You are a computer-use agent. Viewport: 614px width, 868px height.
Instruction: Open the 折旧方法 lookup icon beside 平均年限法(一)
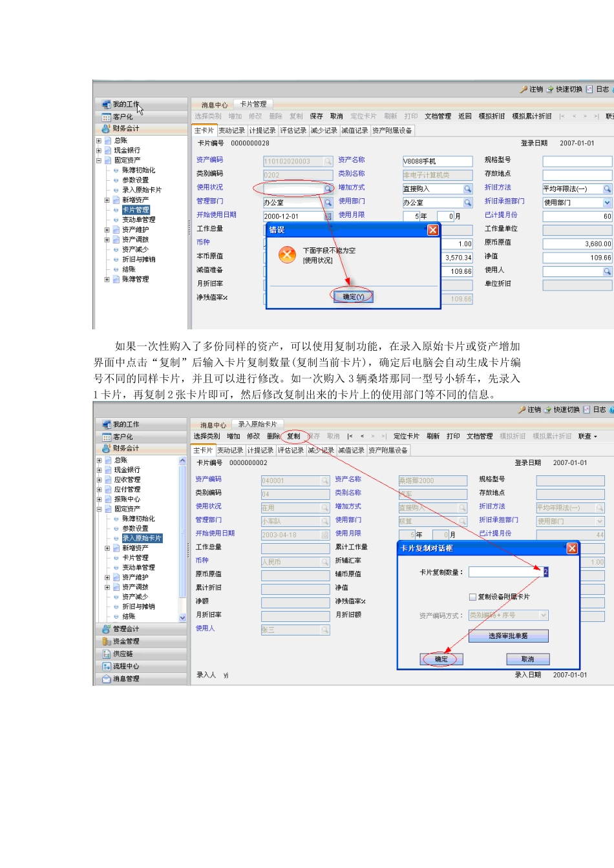tap(608, 189)
